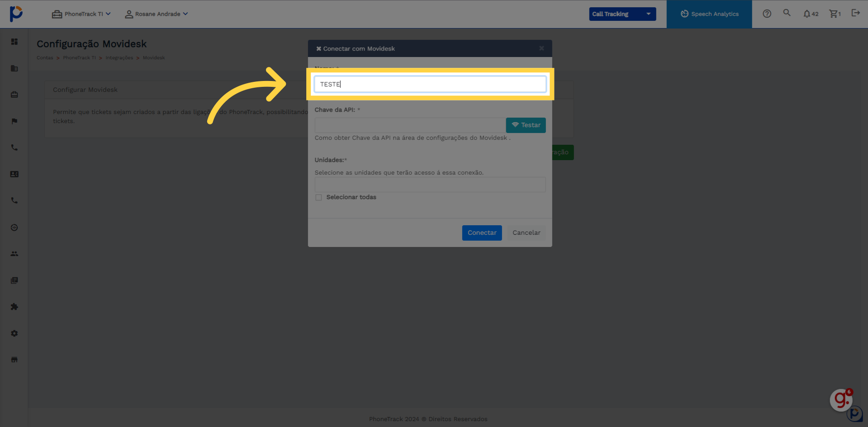
Task: Open the store sidebar icon
Action: point(14,360)
